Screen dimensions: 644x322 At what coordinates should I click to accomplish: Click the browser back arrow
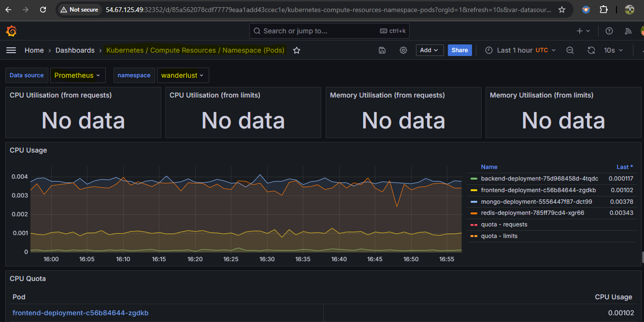tap(8, 10)
